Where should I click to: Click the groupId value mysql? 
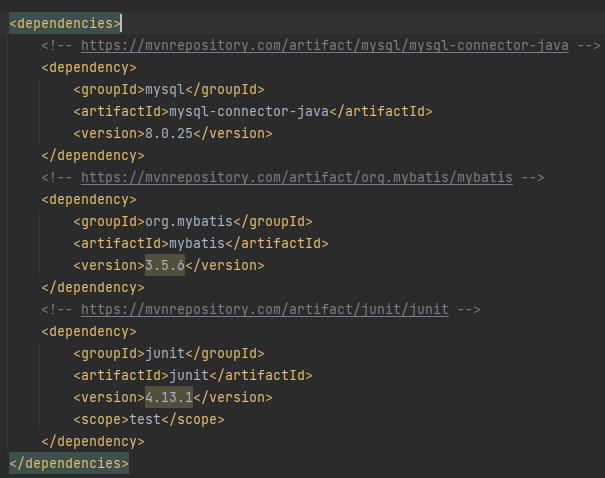(165, 90)
